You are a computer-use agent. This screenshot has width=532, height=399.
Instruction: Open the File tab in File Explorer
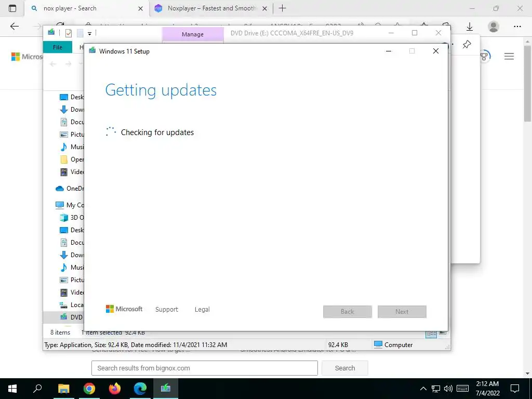[x=58, y=47]
